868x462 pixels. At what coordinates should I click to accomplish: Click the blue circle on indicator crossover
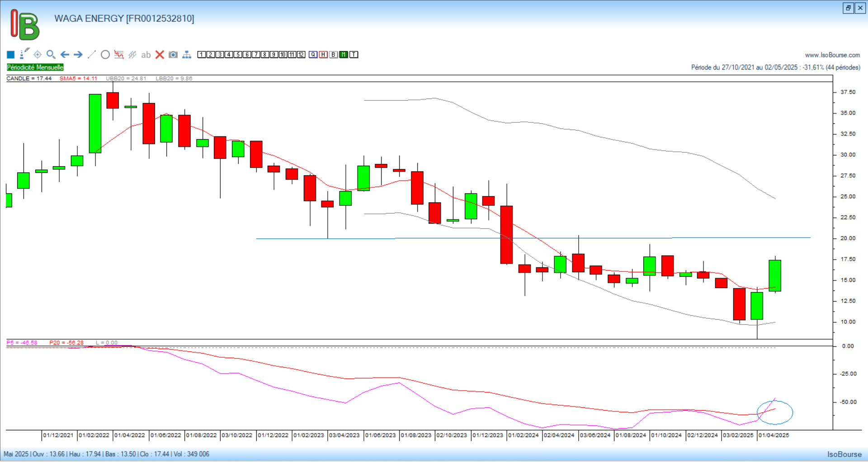pyautogui.click(x=775, y=412)
